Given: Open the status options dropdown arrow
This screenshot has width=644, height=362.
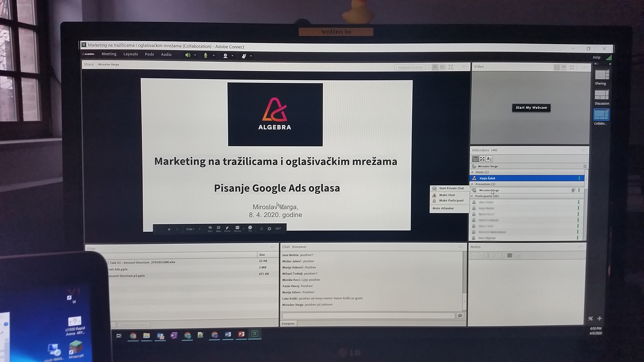Looking at the screenshot, I should (x=251, y=56).
